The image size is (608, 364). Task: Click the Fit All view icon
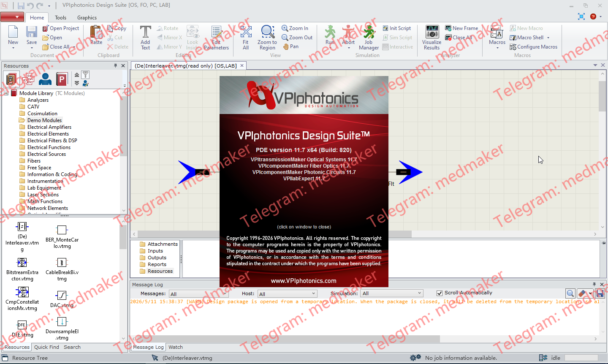point(246,32)
